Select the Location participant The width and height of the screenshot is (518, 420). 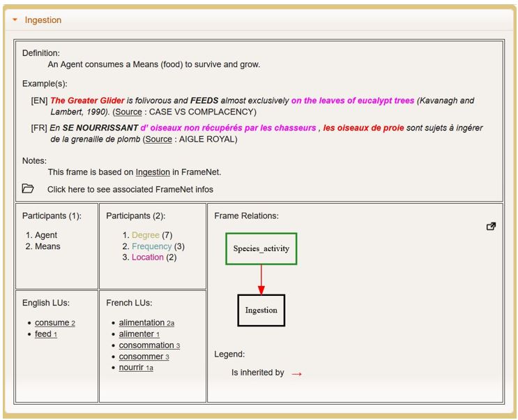coord(147,257)
